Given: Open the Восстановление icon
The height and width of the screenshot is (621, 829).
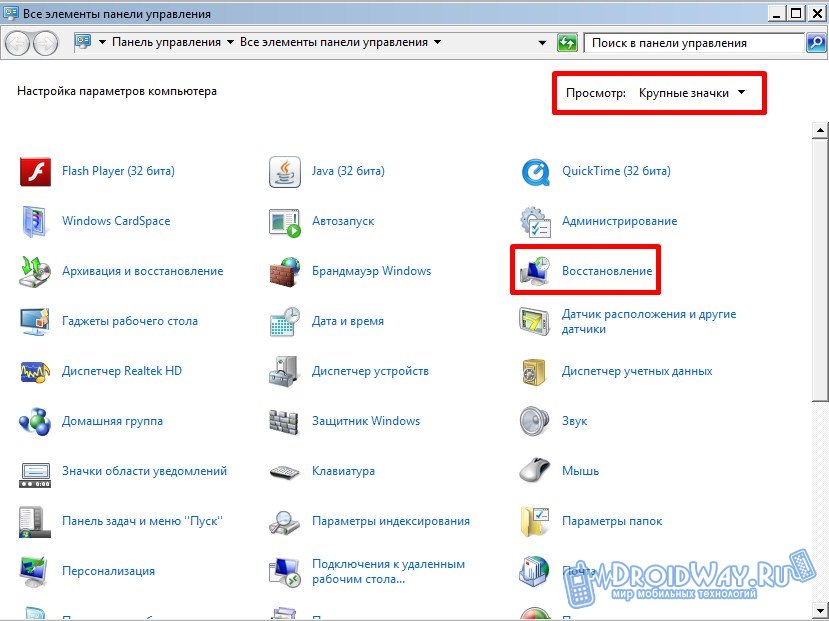Looking at the screenshot, I should (x=535, y=271).
